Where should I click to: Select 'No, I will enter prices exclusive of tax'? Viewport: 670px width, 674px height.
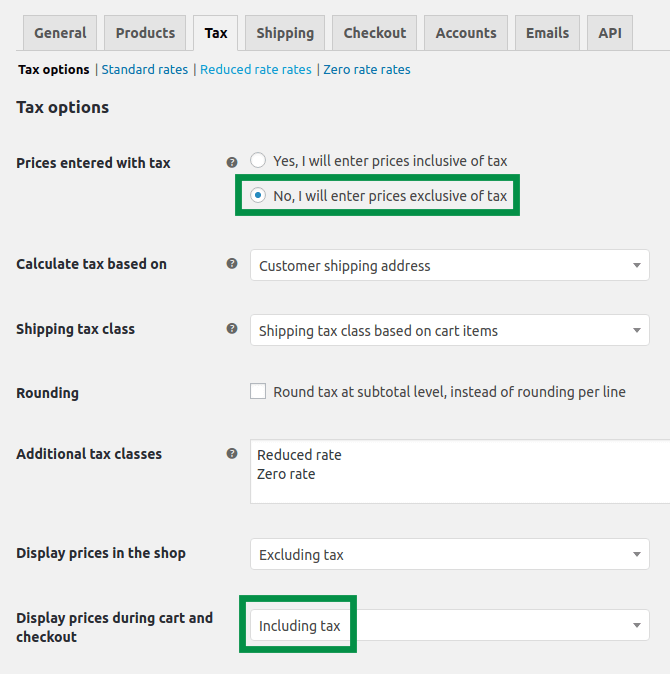[258, 195]
